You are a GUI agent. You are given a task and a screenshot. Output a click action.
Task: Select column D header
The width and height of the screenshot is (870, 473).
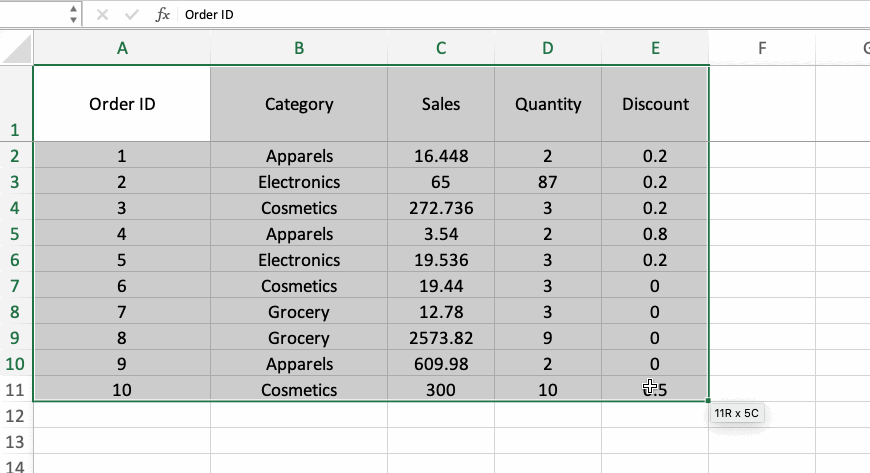point(548,47)
